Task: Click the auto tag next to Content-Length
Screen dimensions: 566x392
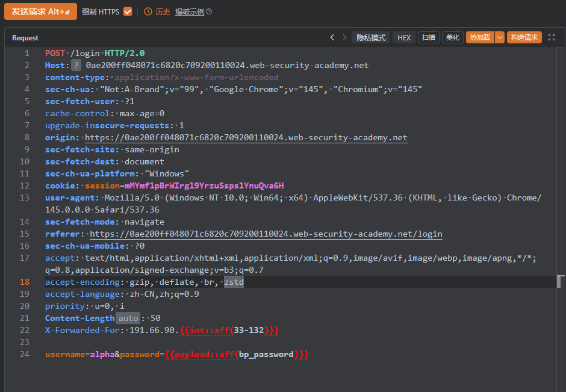Action: 128,318
